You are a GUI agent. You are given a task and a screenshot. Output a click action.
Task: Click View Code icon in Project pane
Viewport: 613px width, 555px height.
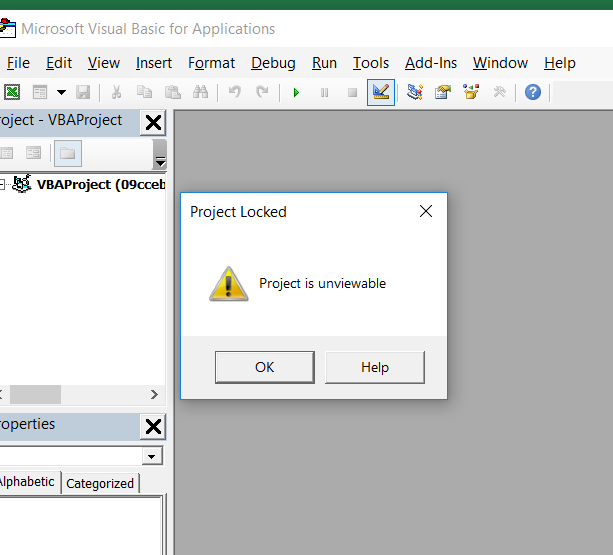pyautogui.click(x=6, y=153)
